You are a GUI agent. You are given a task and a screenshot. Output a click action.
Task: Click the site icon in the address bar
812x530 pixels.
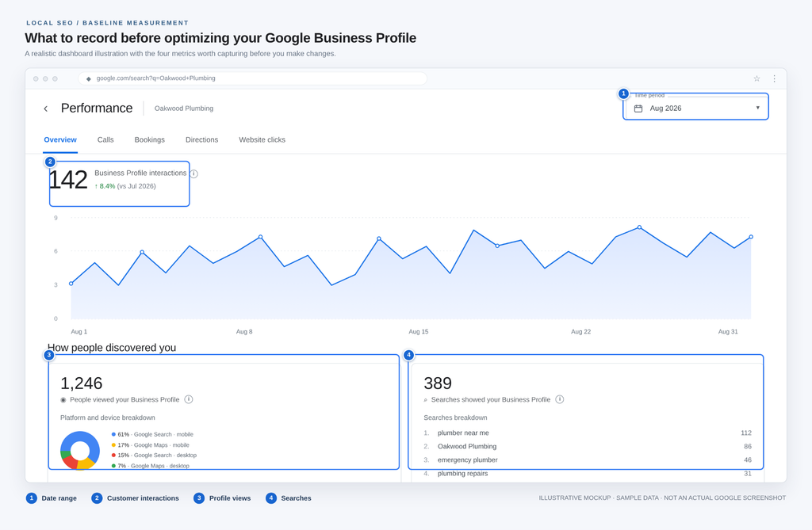pos(89,78)
